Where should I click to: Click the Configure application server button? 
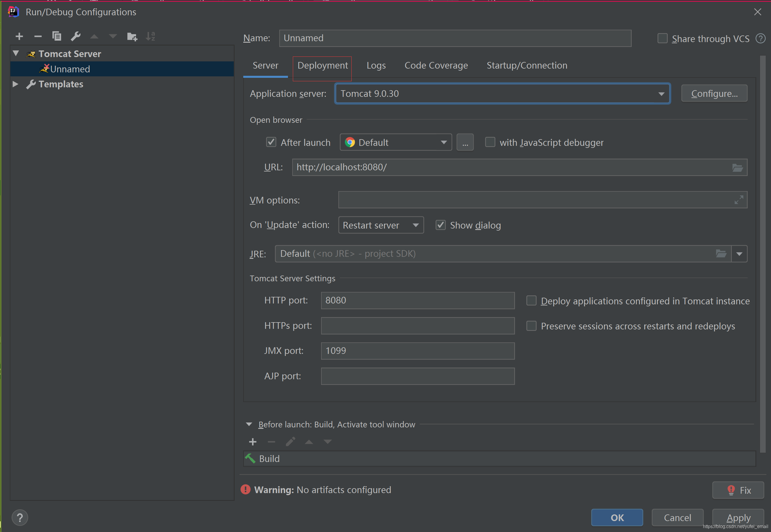click(714, 93)
